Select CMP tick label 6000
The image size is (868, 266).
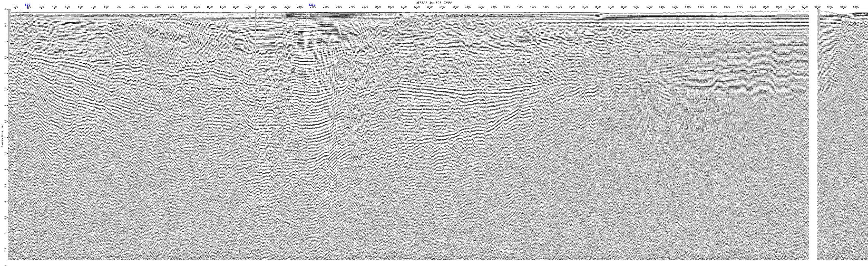pos(778,7)
